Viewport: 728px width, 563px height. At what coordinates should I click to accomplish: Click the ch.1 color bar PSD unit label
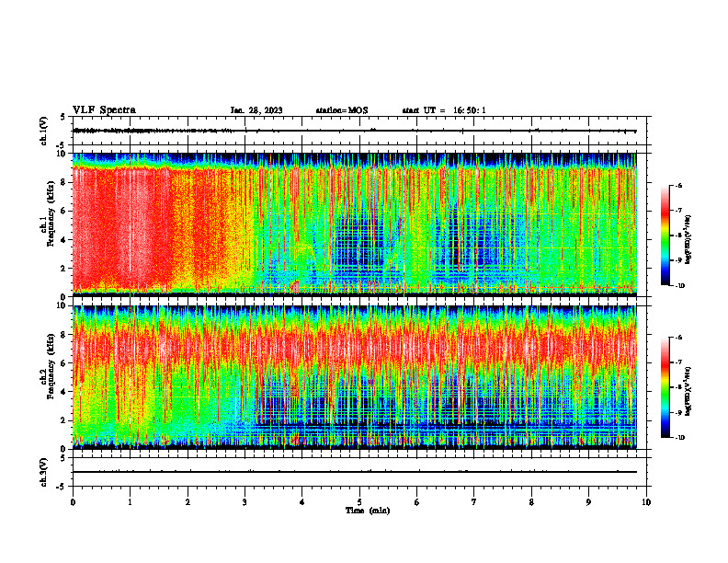coord(688,240)
